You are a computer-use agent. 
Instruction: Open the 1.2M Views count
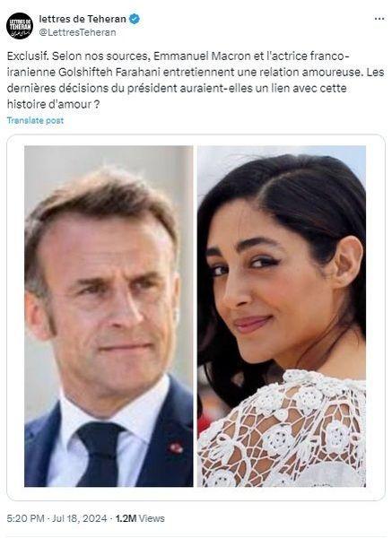140,518
